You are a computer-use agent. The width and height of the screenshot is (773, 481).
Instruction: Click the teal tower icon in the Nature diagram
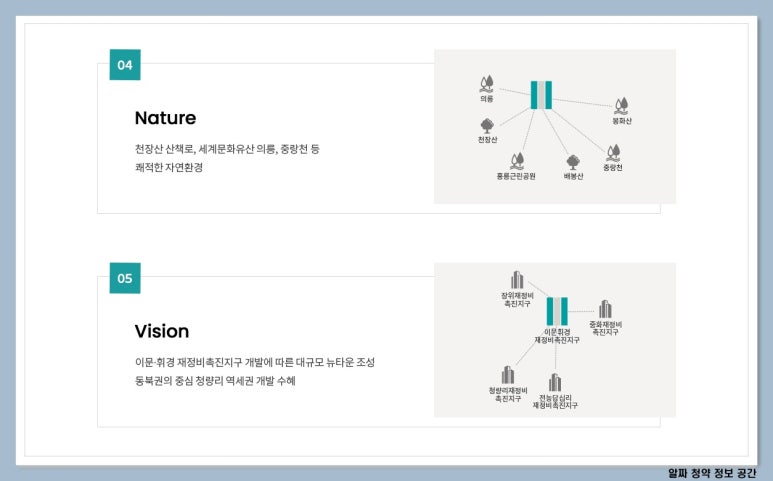point(541,94)
